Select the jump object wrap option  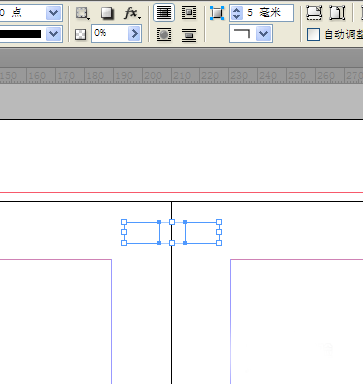pyautogui.click(x=189, y=34)
